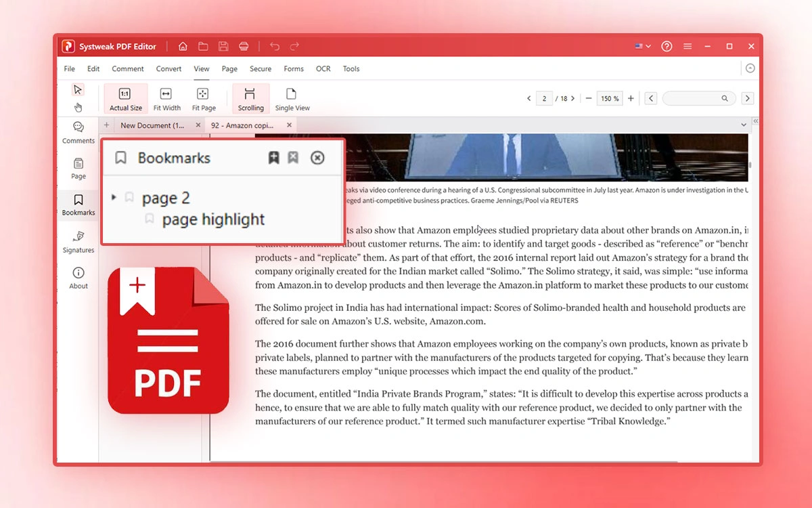Switch to 92 - Amazon copi... tab
This screenshot has width=812, height=508.
point(242,125)
